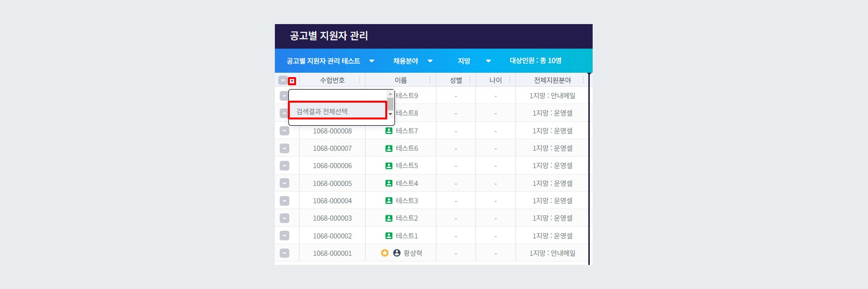Click applicant name 황상혁
The width and height of the screenshot is (868, 289).
tap(413, 253)
